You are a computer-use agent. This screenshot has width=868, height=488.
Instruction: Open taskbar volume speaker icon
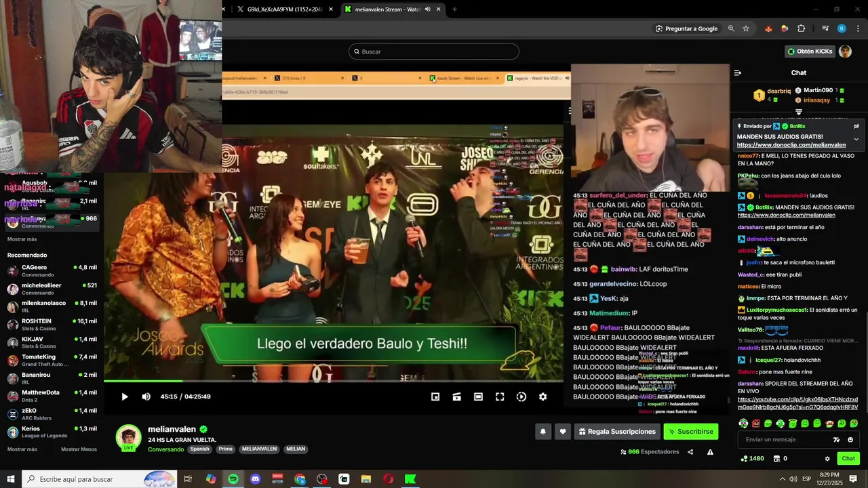(x=793, y=479)
